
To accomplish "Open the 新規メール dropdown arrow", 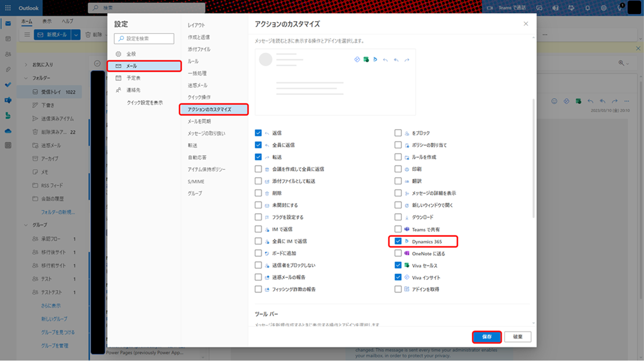I will tap(76, 35).
